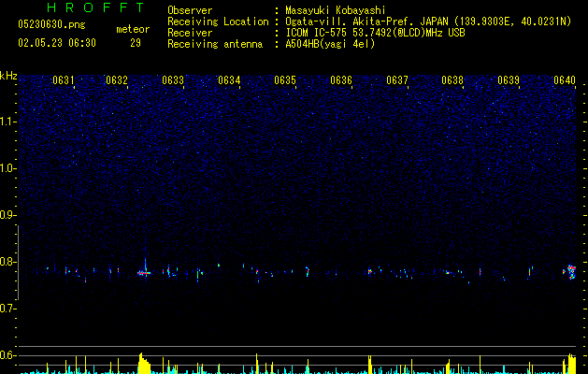
Task: Click the 0635 time marker
Action: pos(285,80)
